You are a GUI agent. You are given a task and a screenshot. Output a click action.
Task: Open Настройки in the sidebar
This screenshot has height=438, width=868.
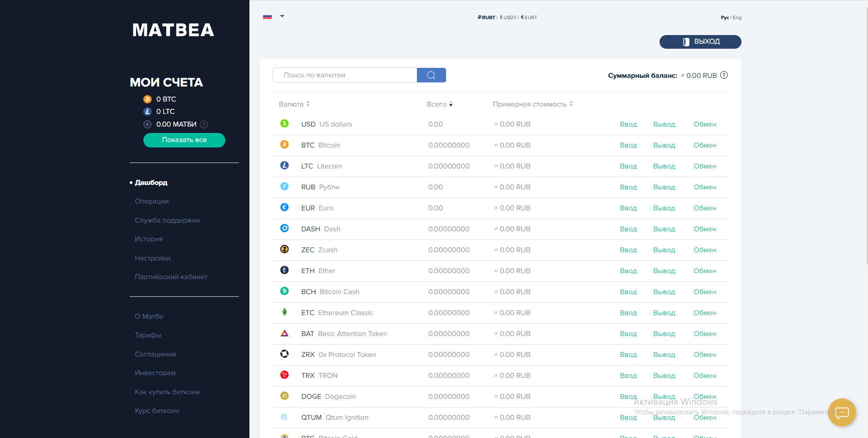152,258
